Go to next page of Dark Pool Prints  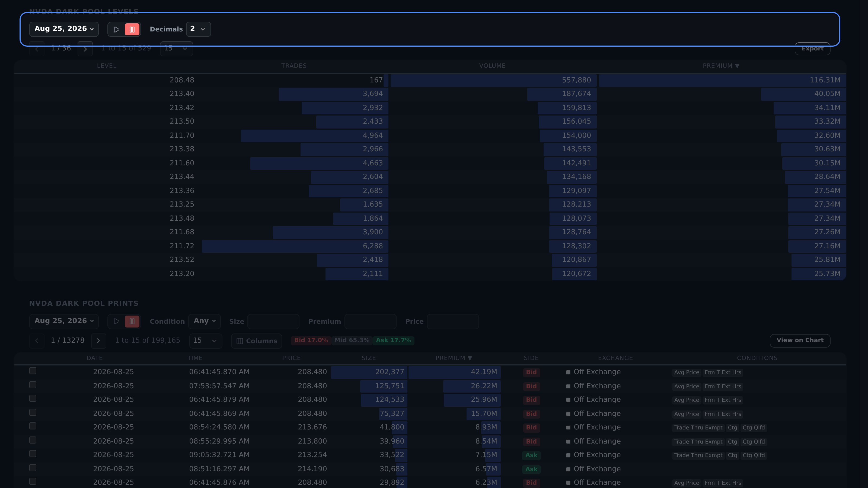[x=98, y=341]
